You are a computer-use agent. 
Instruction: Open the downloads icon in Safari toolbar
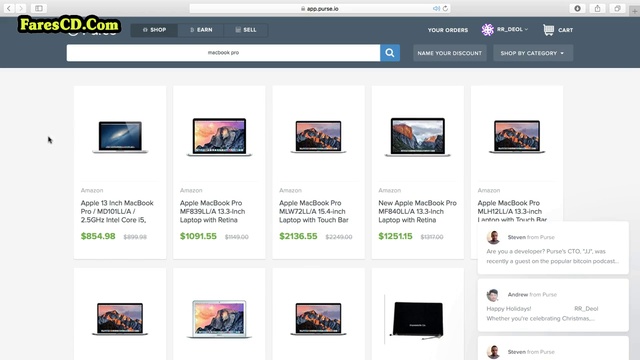577,8
